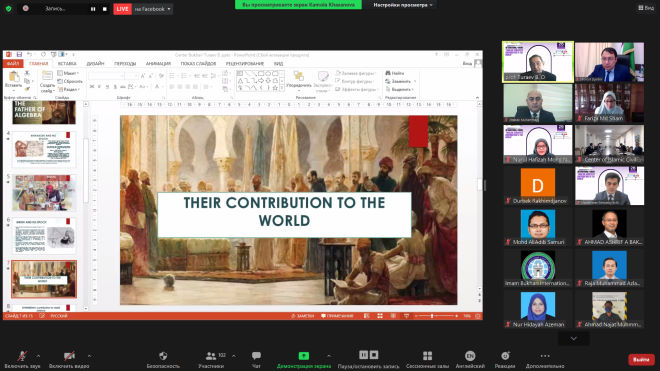Click Reset (Сбросить) slide button
The width and height of the screenshot is (660, 371).
pos(70,81)
